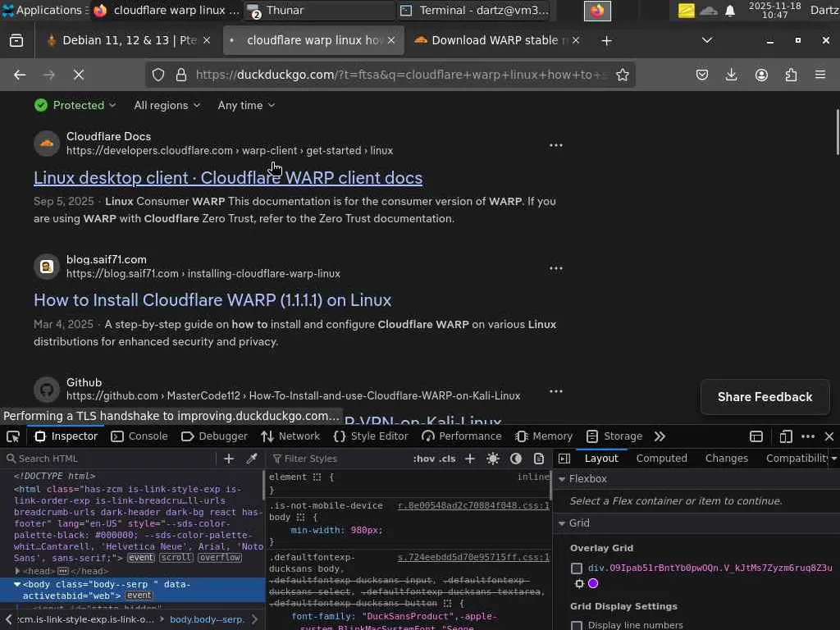Open the Any time filter dropdown
840x630 pixels.
pos(246,106)
